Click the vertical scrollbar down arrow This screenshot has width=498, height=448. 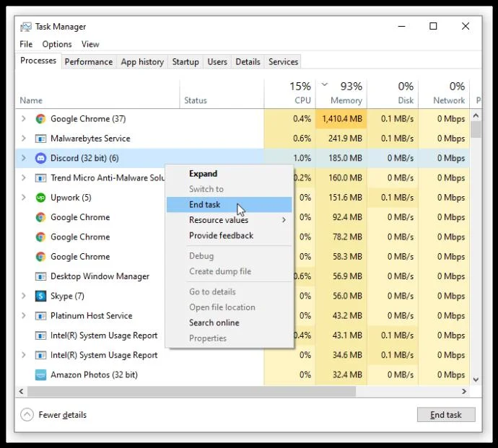tap(476, 379)
